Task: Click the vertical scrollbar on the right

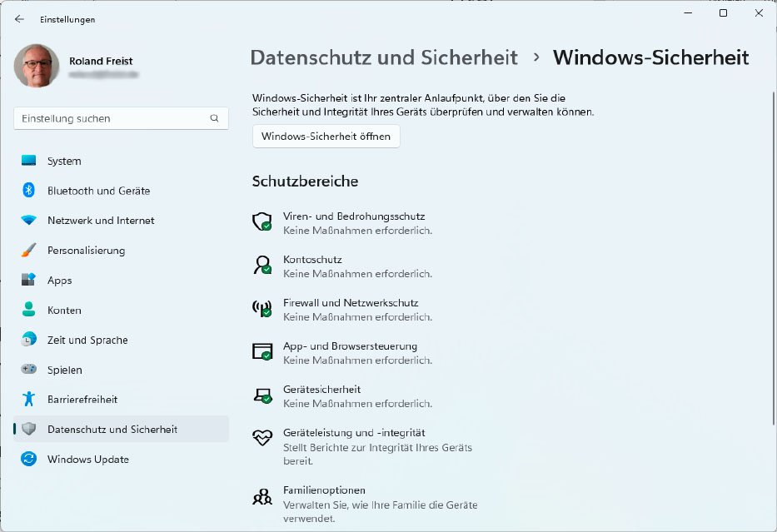Action: coord(774,257)
